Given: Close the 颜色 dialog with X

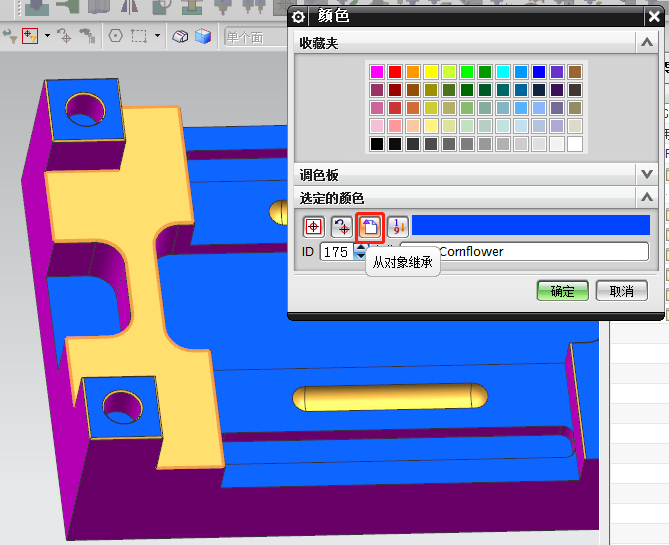Looking at the screenshot, I should point(654,17).
